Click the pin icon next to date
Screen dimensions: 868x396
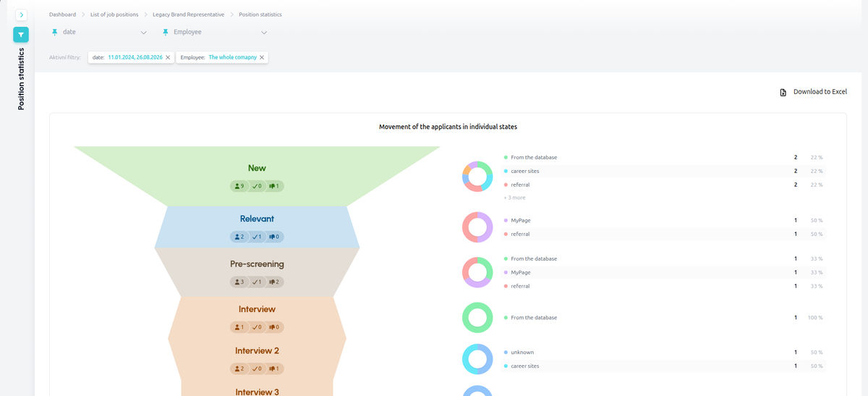[54, 32]
